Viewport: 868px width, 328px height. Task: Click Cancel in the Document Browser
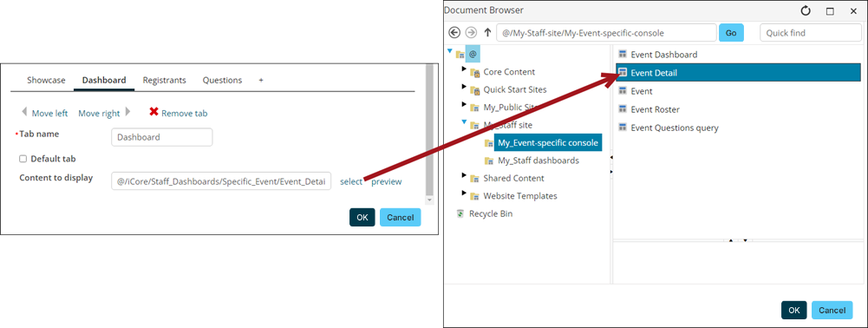tap(832, 311)
